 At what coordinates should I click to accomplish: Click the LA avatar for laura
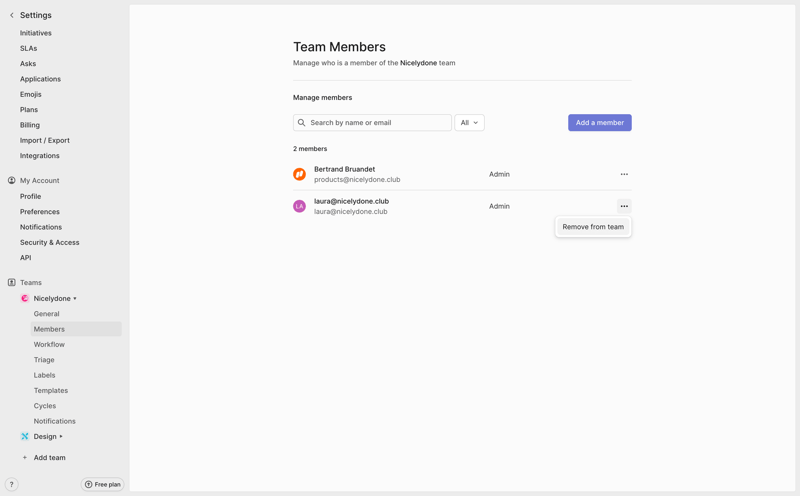[299, 206]
